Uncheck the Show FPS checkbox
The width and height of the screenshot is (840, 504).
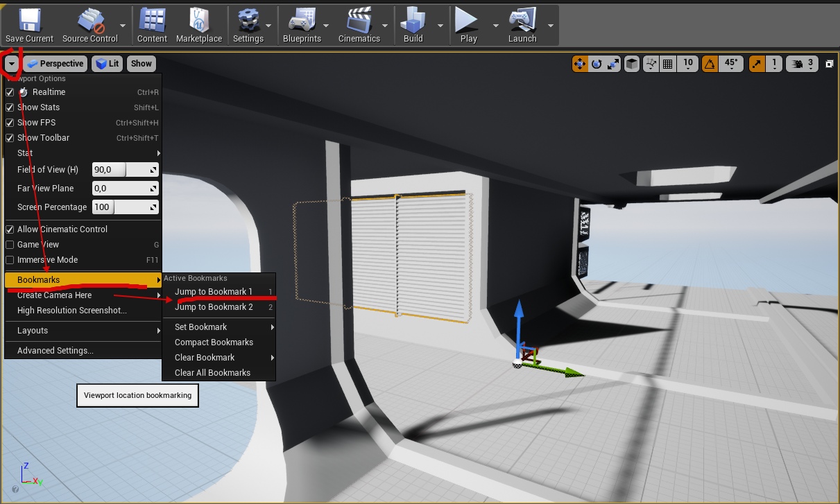pos(10,123)
